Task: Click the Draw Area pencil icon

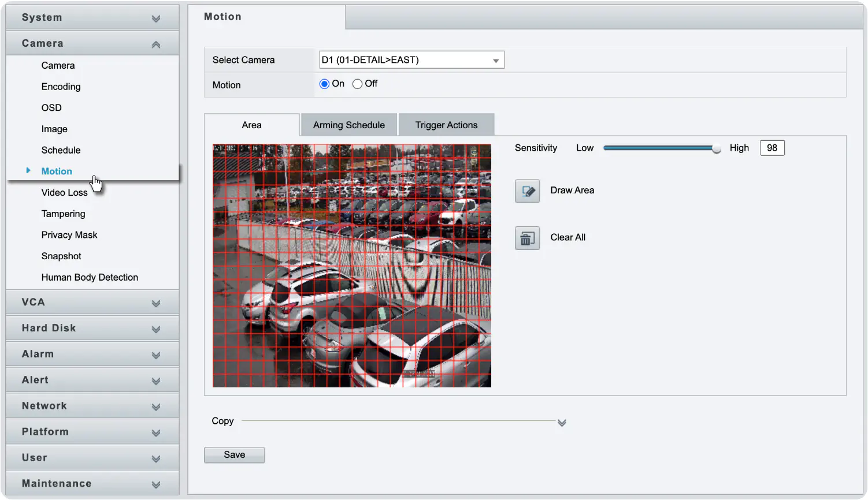Action: coord(527,191)
